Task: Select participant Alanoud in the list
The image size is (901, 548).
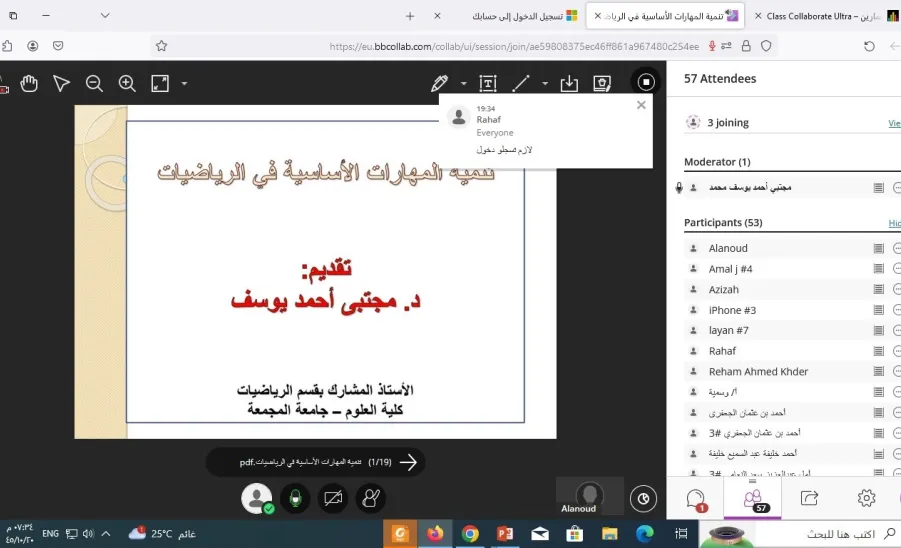Action: 792,248
